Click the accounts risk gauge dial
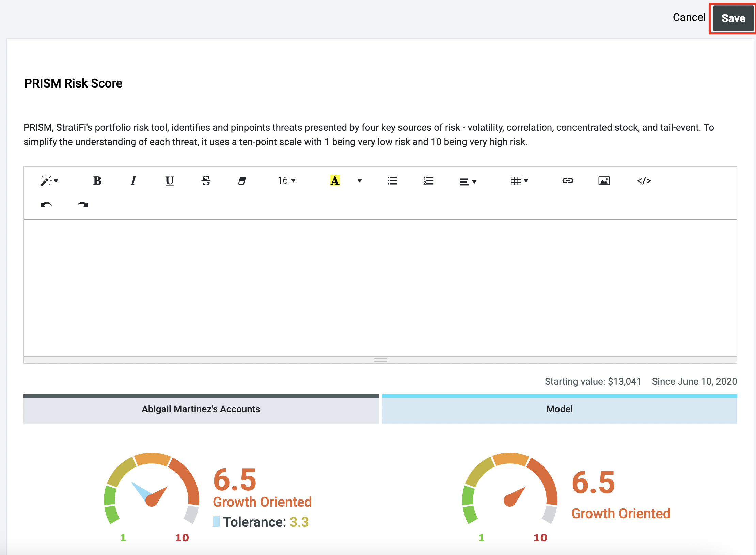 [152, 489]
